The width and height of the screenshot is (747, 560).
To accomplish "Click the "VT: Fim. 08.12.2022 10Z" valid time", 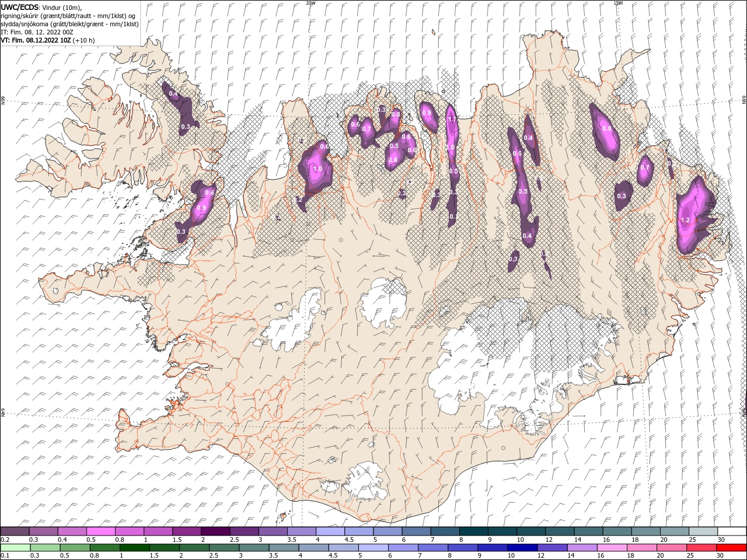I will (36, 40).
